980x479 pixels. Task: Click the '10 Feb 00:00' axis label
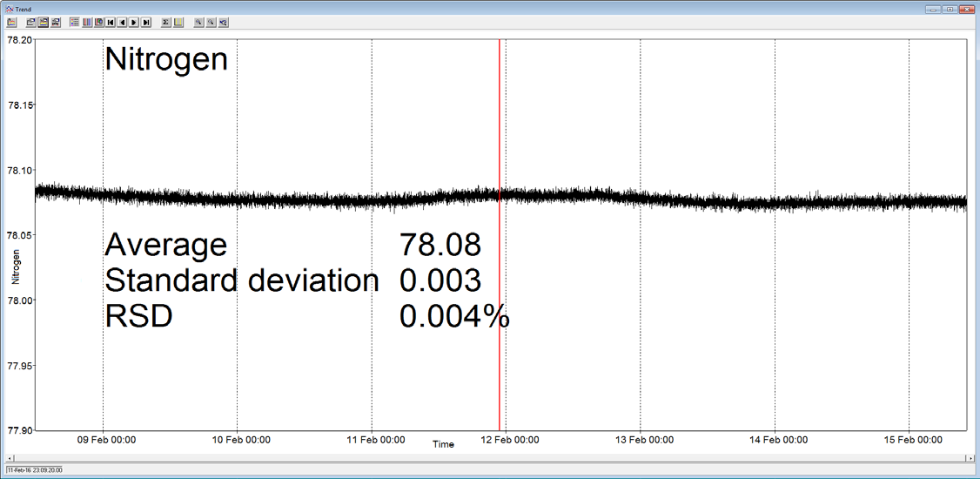[243, 440]
